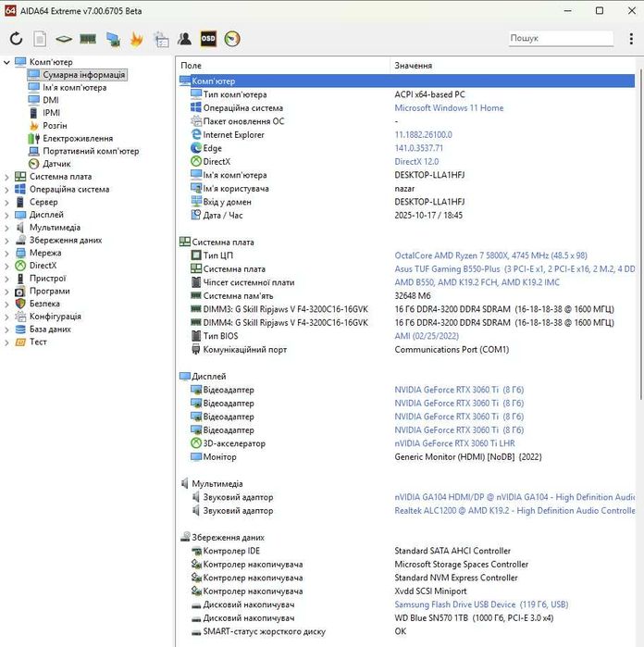This screenshot has height=647, width=644.
Task: Open the nVIDIA GA104 HDMI/DP audio link
Action: (x=514, y=497)
